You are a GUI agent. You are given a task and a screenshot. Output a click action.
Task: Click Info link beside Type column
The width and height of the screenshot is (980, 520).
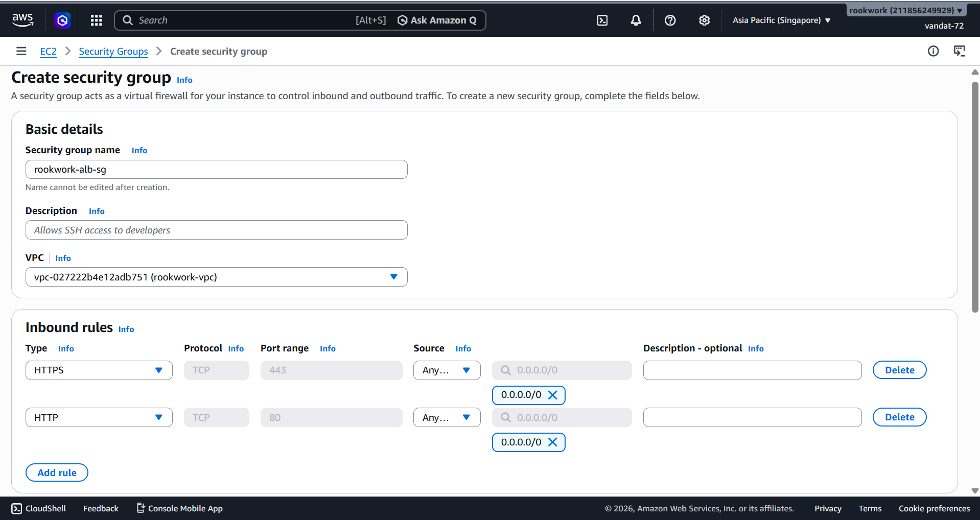pyautogui.click(x=66, y=349)
